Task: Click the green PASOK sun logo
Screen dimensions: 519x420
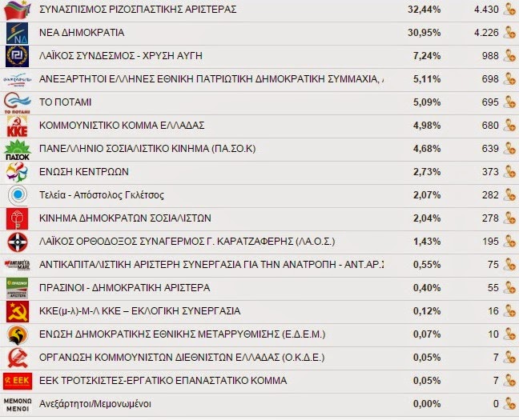Action: pos(17,150)
